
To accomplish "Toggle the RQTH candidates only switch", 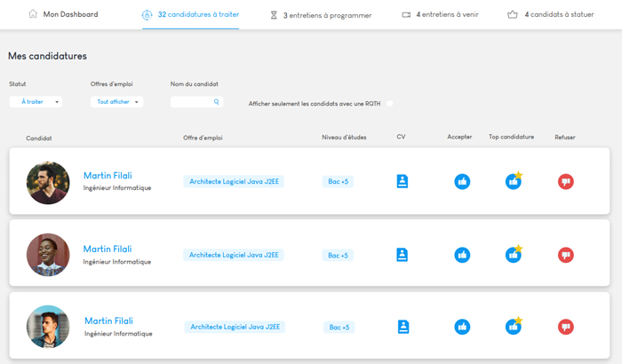I will [388, 103].
